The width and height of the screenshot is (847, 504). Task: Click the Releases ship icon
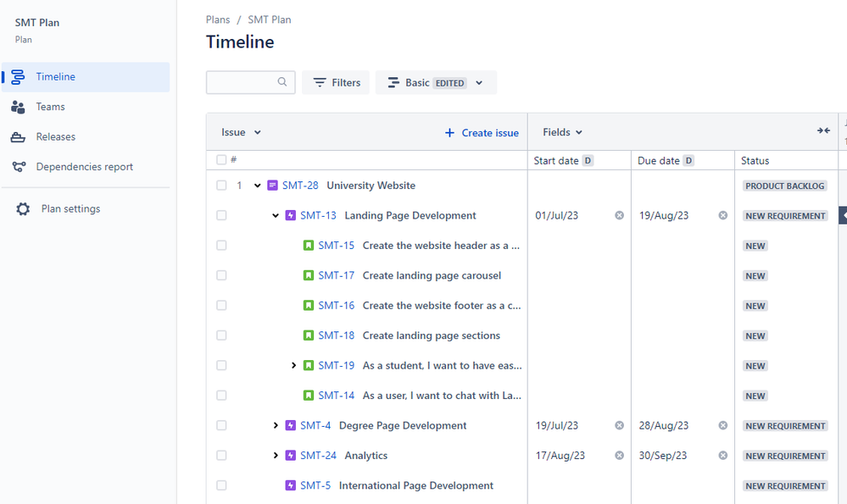18,137
